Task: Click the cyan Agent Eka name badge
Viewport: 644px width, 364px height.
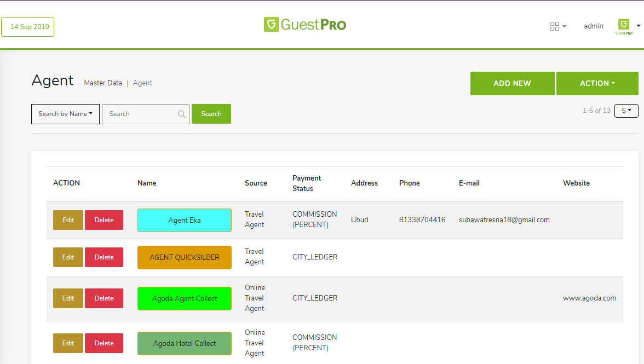Action: pos(185,219)
